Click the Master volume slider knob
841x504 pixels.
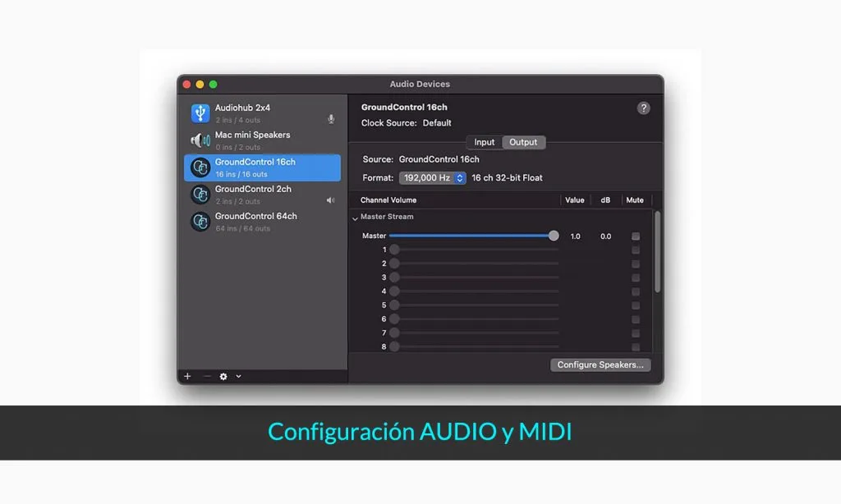tap(554, 236)
